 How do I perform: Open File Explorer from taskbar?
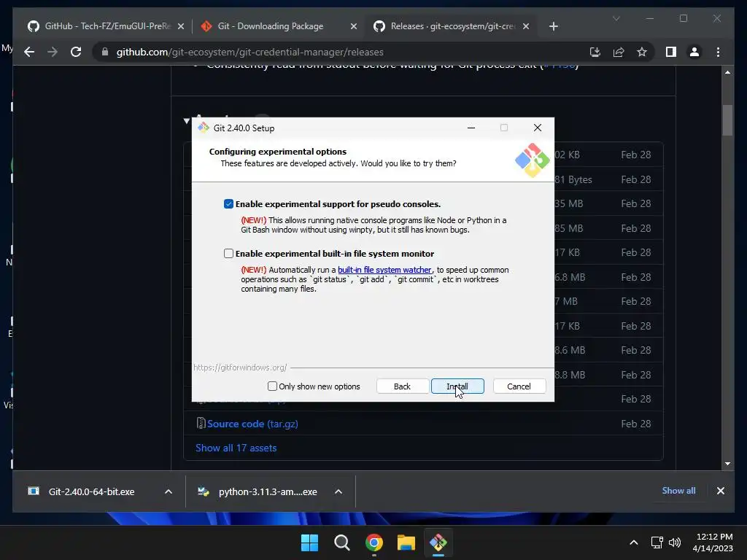(x=406, y=542)
